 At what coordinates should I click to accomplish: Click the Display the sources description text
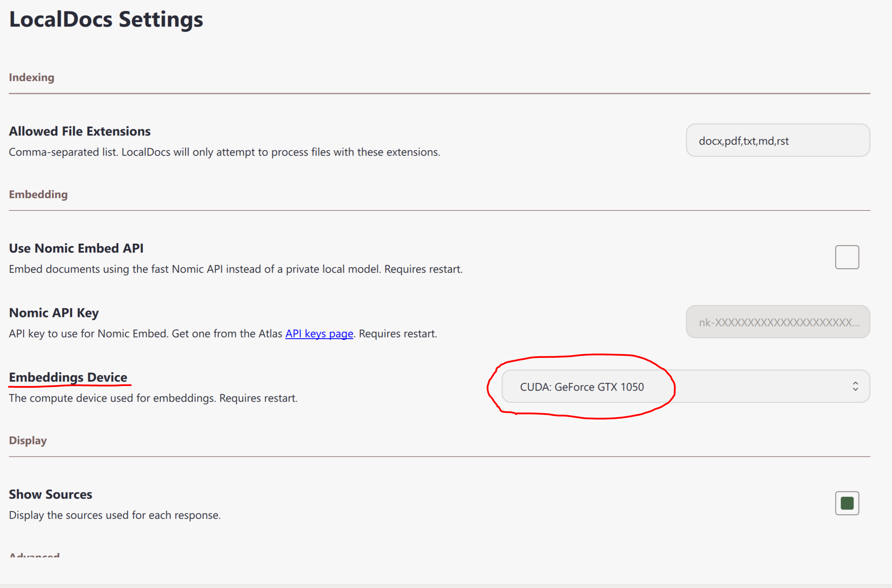point(115,515)
